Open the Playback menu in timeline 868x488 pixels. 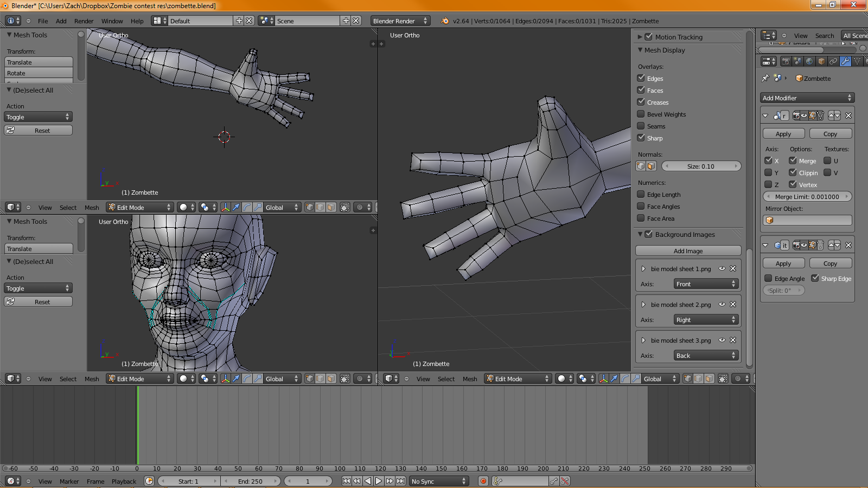coord(124,481)
